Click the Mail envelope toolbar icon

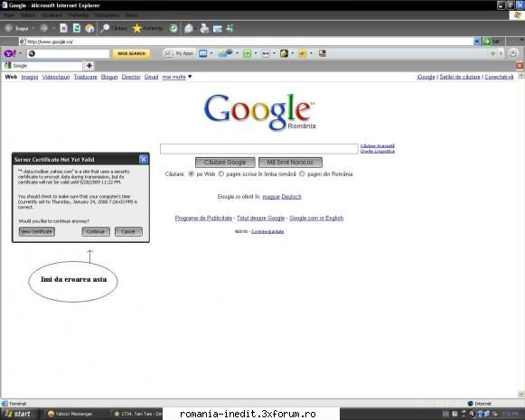click(x=189, y=29)
